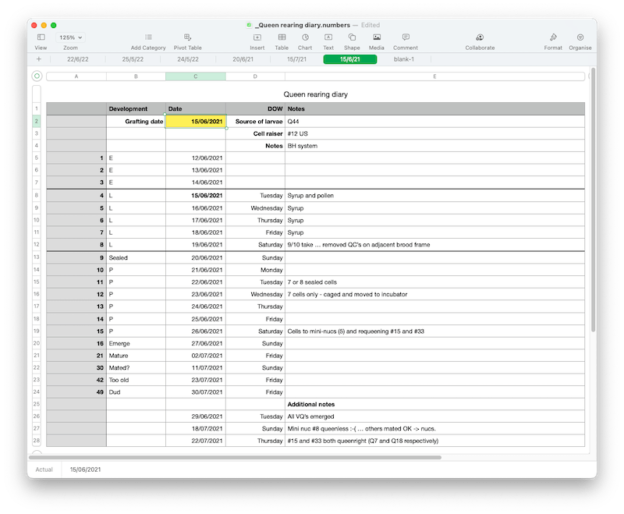Open the Shape picker
The width and height of the screenshot is (624, 514).
[x=352, y=38]
